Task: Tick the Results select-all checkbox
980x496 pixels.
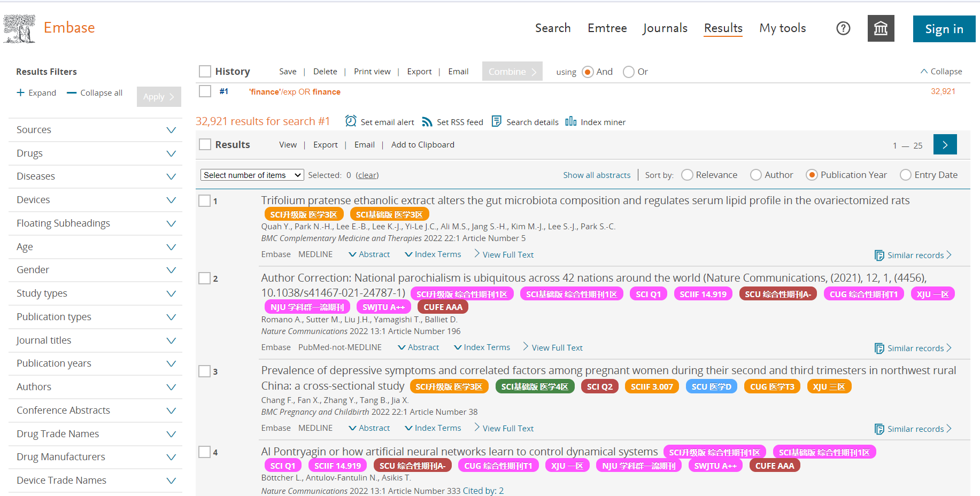Action: (205, 144)
